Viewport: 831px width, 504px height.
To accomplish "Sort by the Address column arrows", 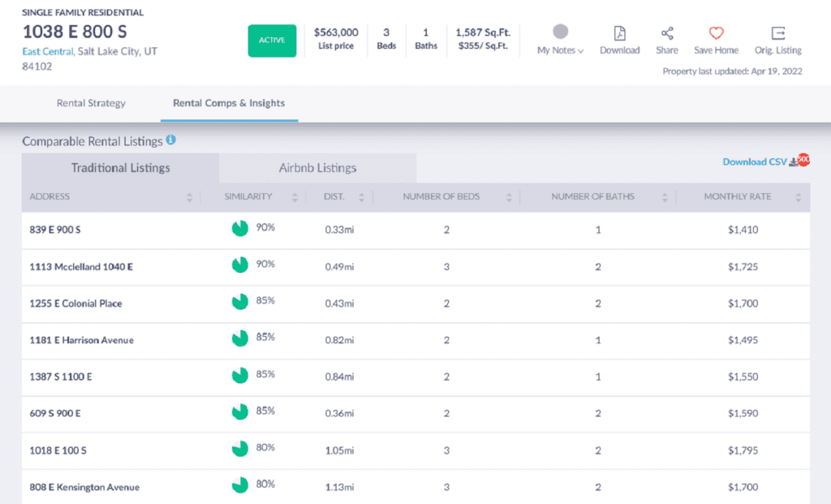I will 190,197.
